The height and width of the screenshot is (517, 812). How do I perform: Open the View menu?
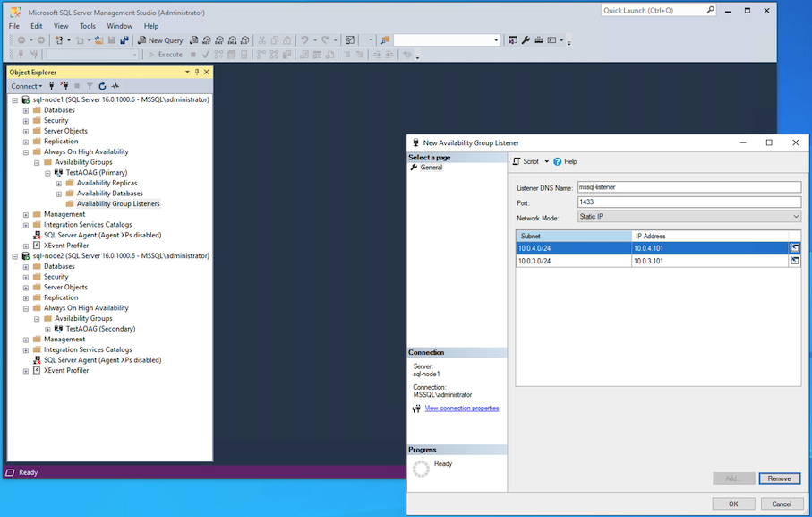point(61,26)
